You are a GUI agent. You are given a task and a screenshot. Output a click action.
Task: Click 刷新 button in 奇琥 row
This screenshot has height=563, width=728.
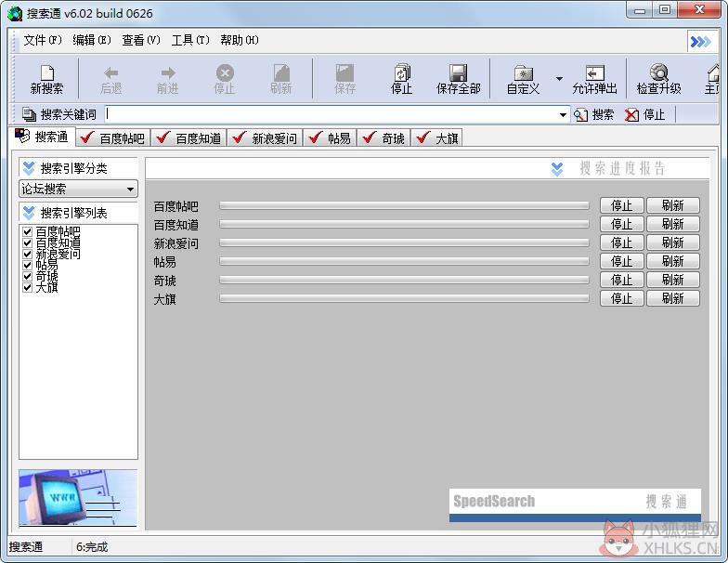coord(672,280)
